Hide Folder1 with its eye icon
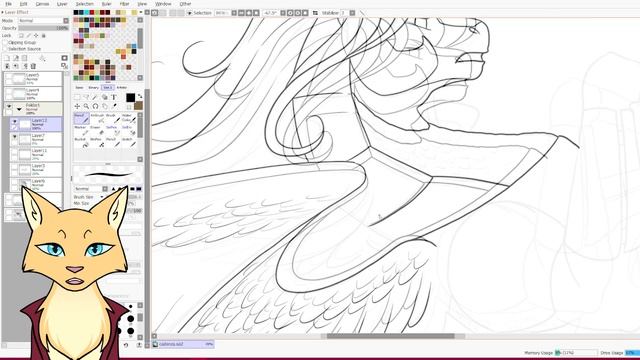This screenshot has width=640, height=360. pos(9,106)
